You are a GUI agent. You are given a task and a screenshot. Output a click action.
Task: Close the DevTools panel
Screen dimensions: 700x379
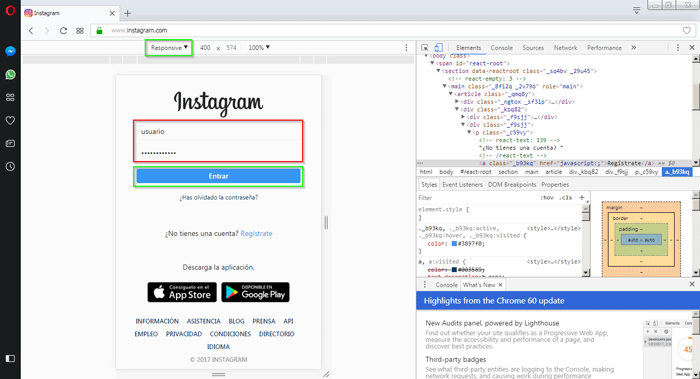692,48
